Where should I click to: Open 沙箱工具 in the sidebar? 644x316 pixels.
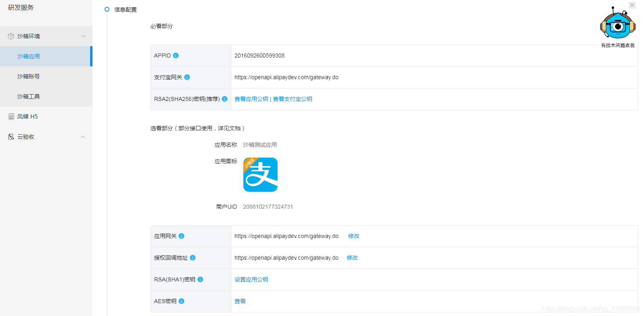[46, 96]
